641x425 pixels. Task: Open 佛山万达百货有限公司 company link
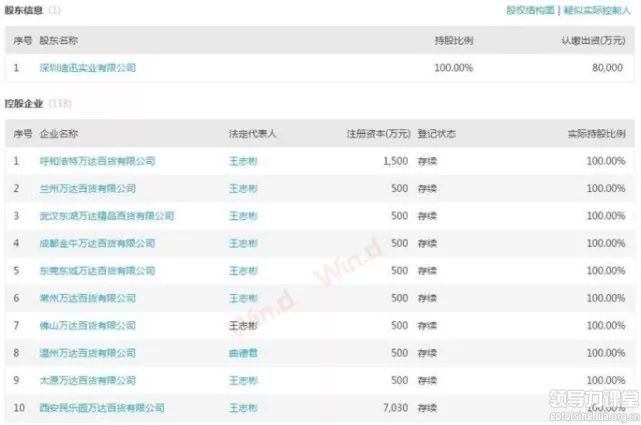click(x=87, y=325)
